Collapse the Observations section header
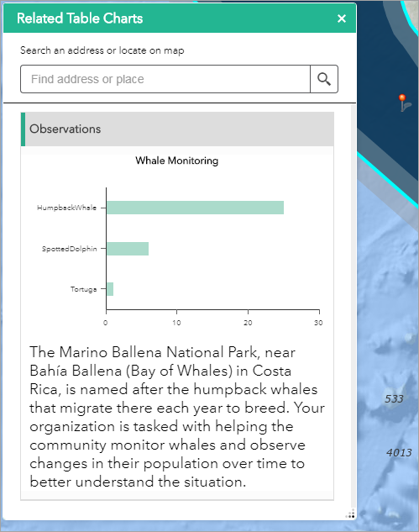 177,129
